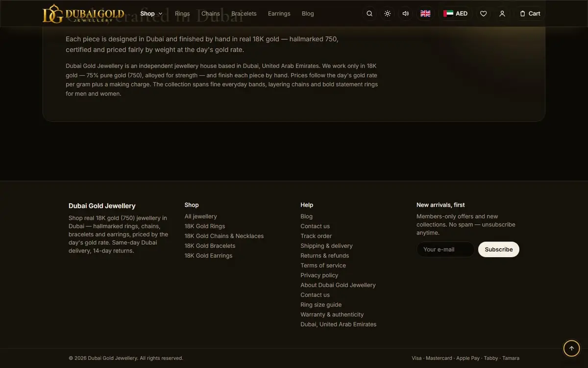Screen dimensions: 588x368
Task: Open the Terms of service link
Action: tap(323, 265)
